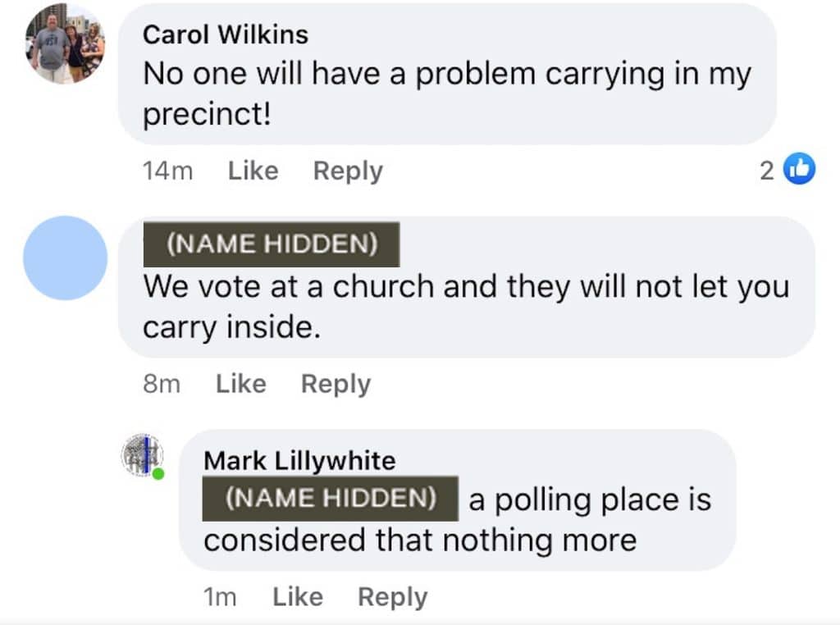Click the 8m timestamp

click(161, 384)
